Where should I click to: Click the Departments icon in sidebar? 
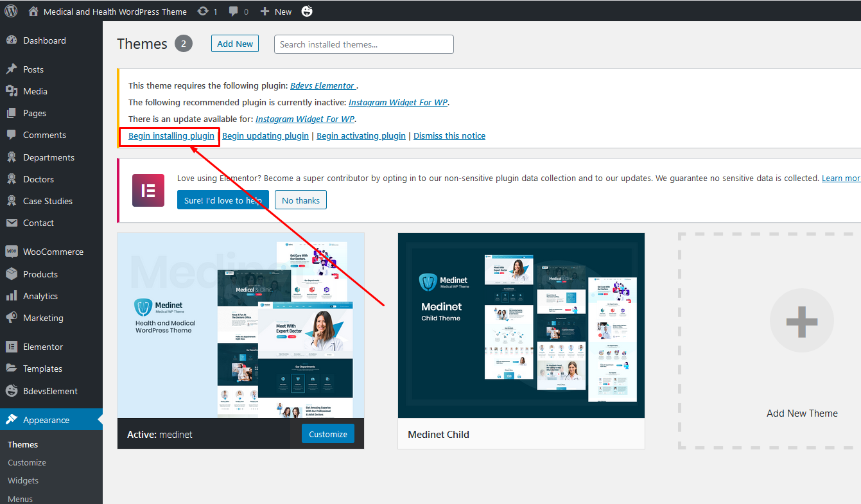click(12, 157)
